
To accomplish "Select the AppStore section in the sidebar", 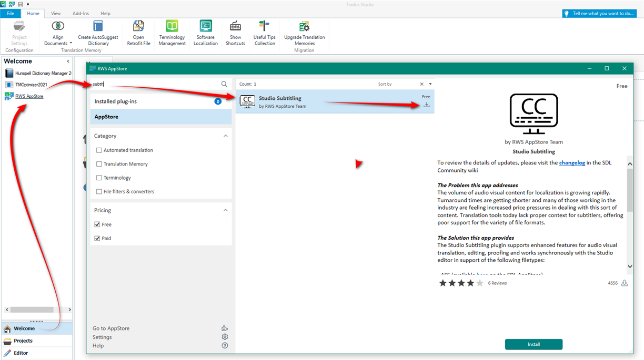I will tap(161, 117).
